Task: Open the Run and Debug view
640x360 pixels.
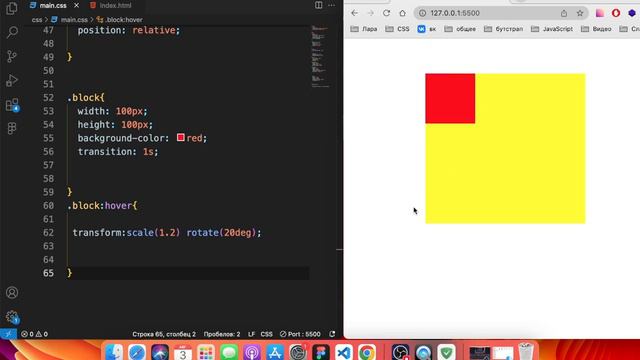Action: click(12, 80)
